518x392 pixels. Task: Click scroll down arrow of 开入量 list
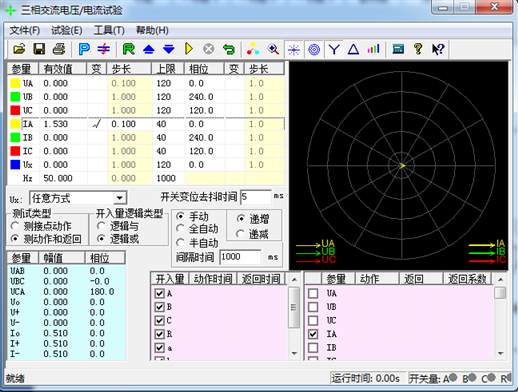point(294,353)
